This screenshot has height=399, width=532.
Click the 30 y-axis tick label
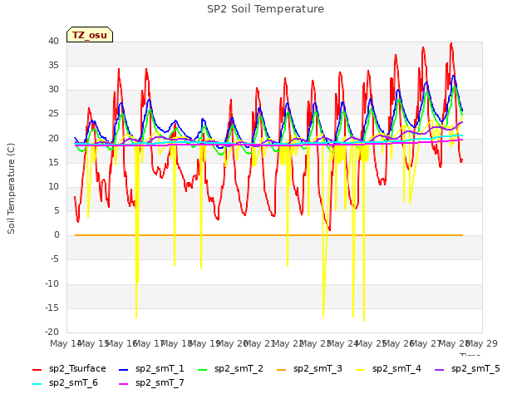pos(53,90)
